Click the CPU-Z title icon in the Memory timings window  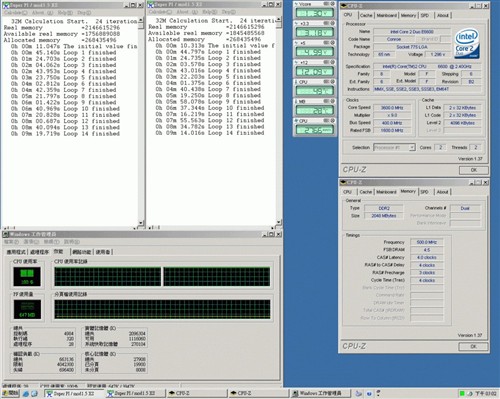tap(344, 183)
